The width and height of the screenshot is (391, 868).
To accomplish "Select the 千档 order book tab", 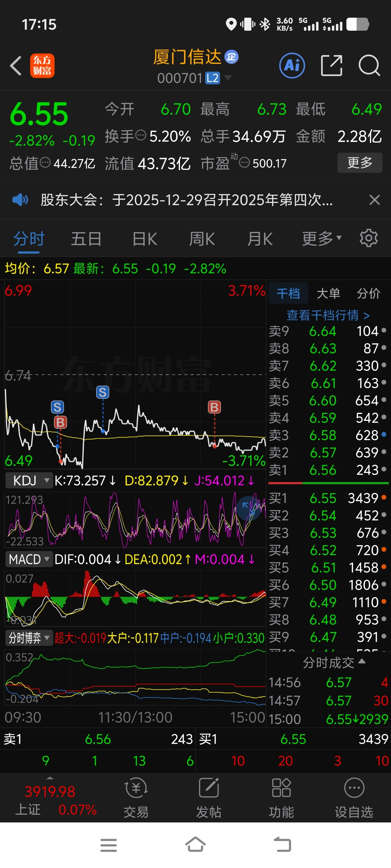I will click(x=289, y=293).
